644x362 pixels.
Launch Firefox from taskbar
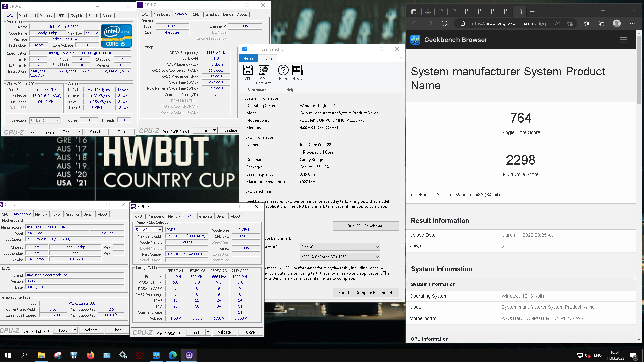tap(91, 355)
